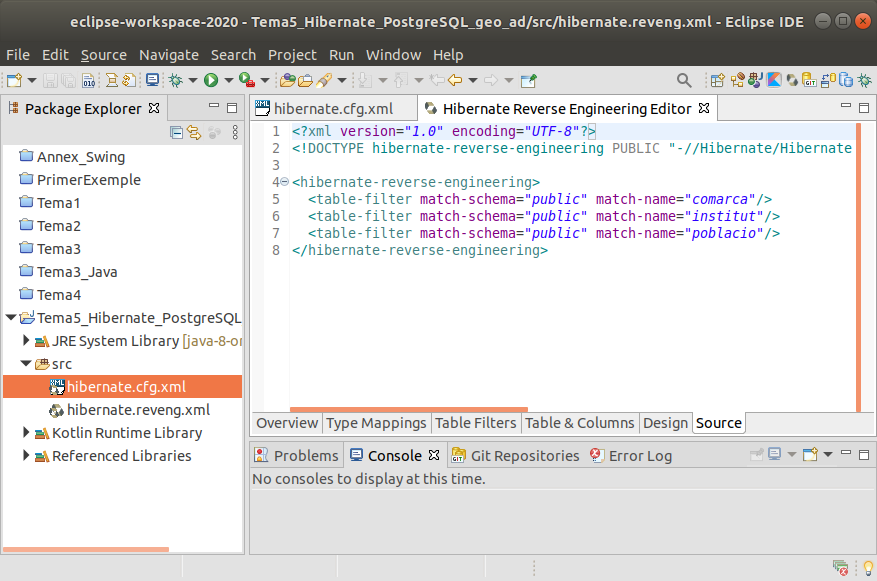
Task: Click the magnifying glass Quick Access icon
Action: [x=683, y=81]
